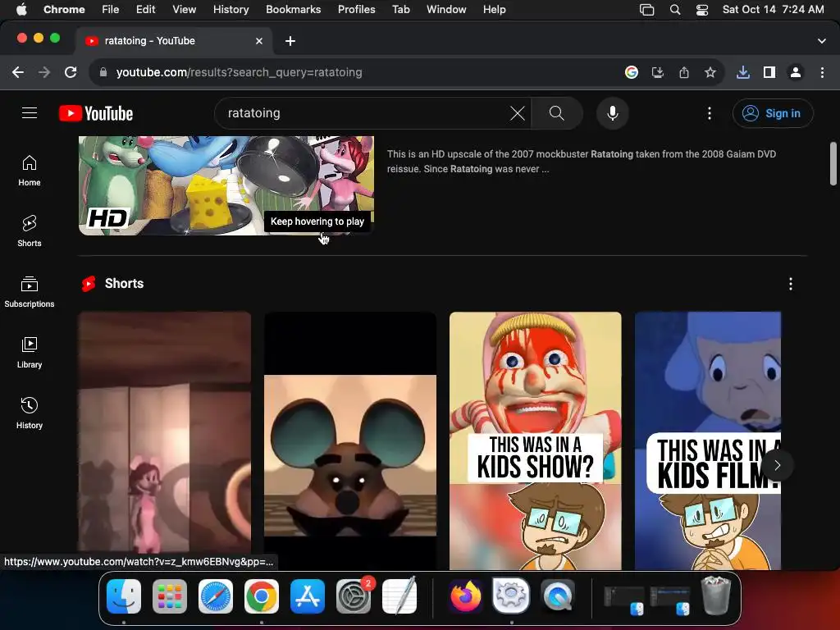Open YouTube settings three-dot menu
This screenshot has height=630, width=840.
pyautogui.click(x=710, y=113)
